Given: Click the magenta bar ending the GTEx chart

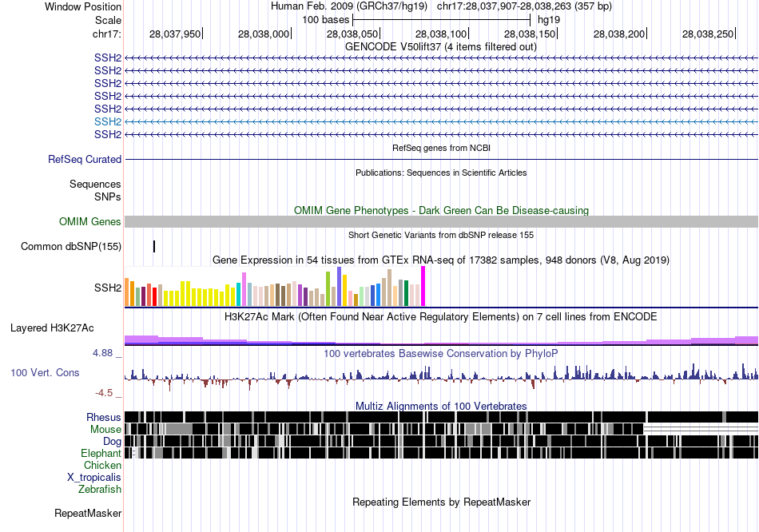Looking at the screenshot, I should coord(423,286).
